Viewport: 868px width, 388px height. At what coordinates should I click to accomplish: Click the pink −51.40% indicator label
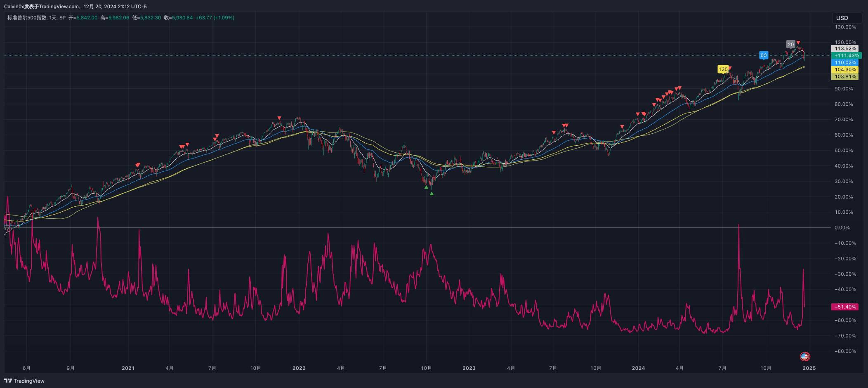tap(845, 307)
